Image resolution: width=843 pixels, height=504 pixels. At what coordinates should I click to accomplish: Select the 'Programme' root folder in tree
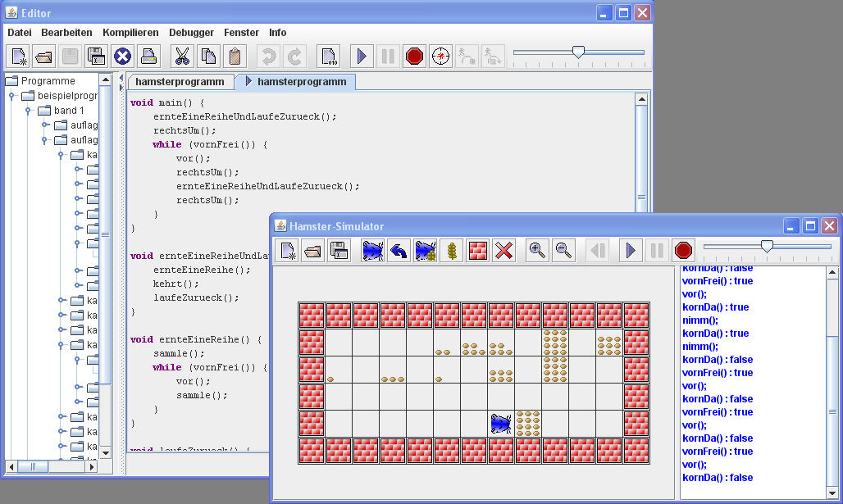(x=48, y=81)
